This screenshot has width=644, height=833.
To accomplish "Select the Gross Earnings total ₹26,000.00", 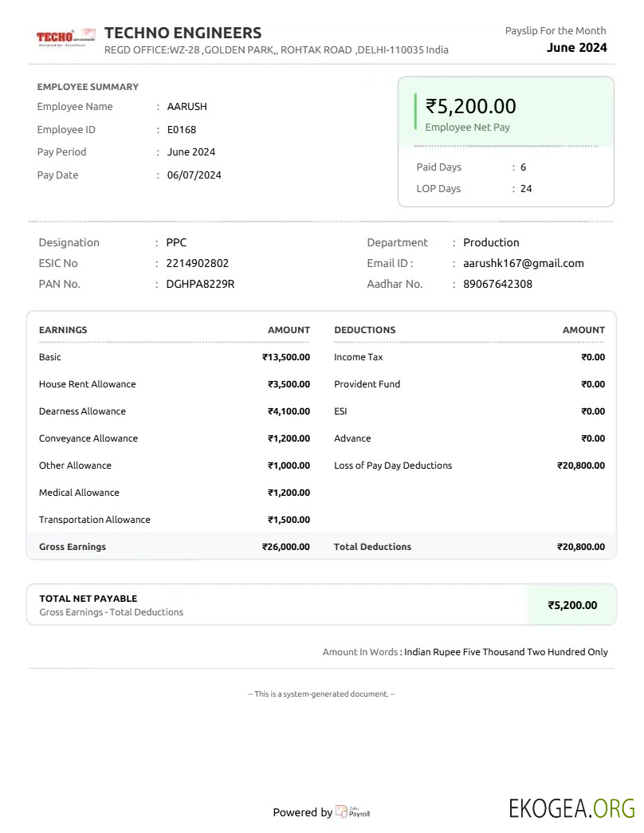I will coord(286,547).
